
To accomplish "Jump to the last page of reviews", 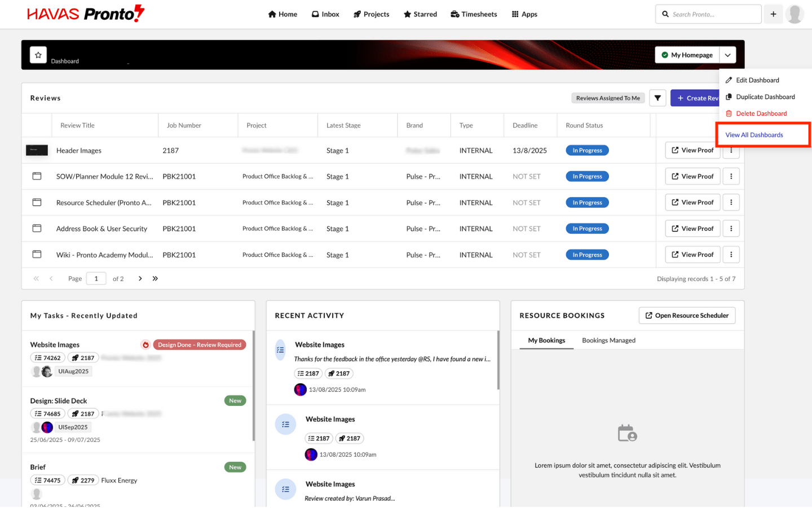I will (x=155, y=279).
